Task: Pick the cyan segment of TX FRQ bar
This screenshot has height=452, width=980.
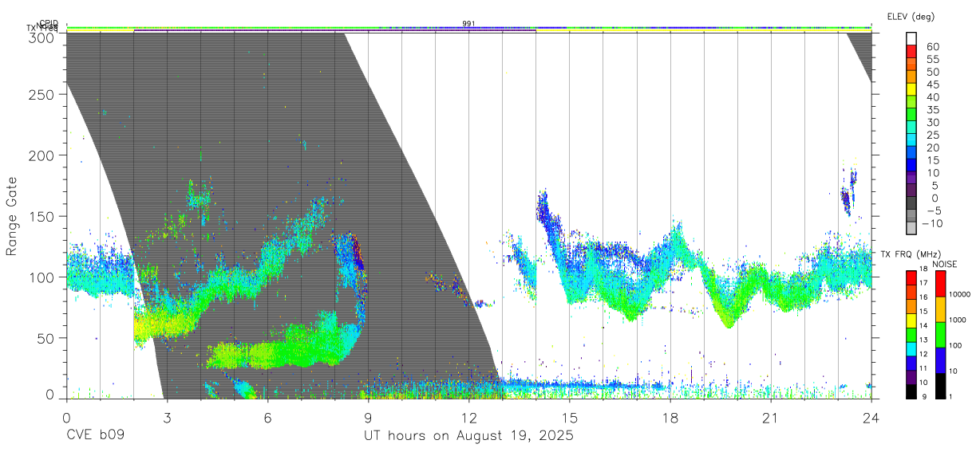Action: [911, 348]
